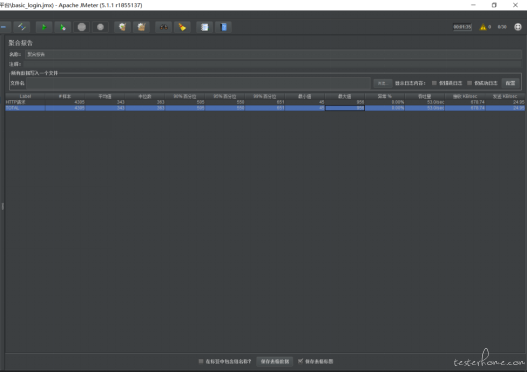Open search with binoculars icon

(x=163, y=27)
